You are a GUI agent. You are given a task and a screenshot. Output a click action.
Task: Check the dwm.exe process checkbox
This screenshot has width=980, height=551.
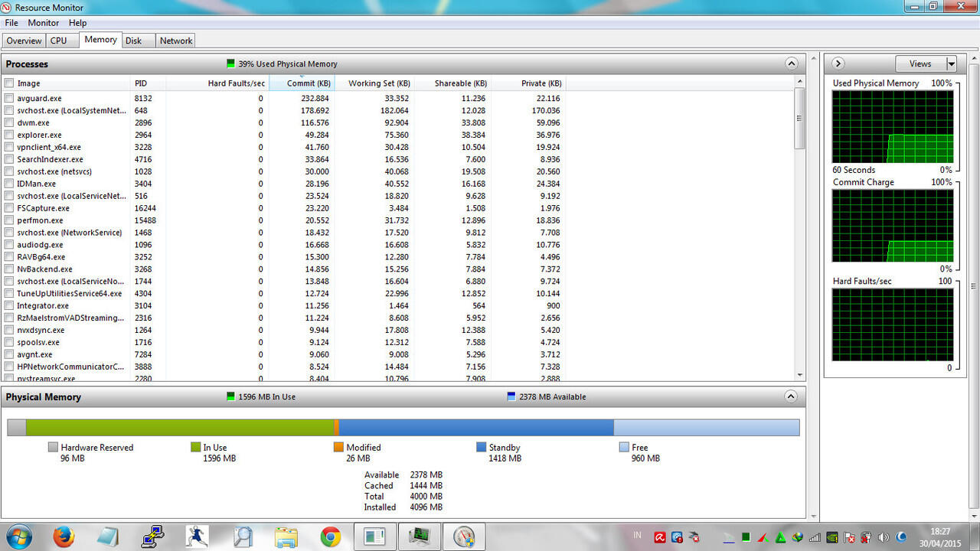coord(9,123)
